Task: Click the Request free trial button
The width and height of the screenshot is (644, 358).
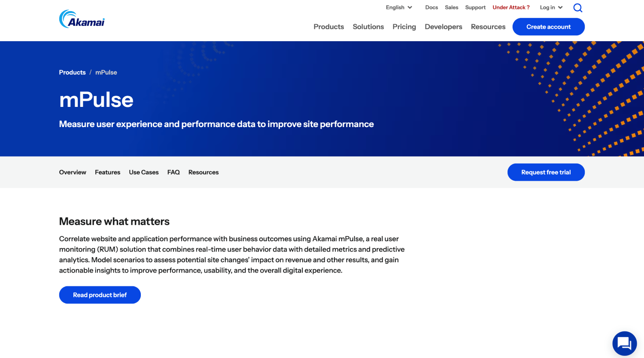Action: point(546,172)
